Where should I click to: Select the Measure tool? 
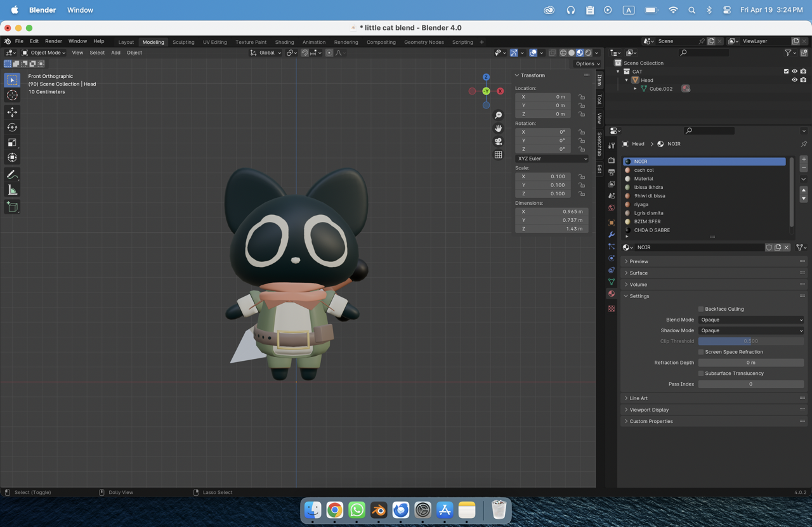tap(12, 190)
